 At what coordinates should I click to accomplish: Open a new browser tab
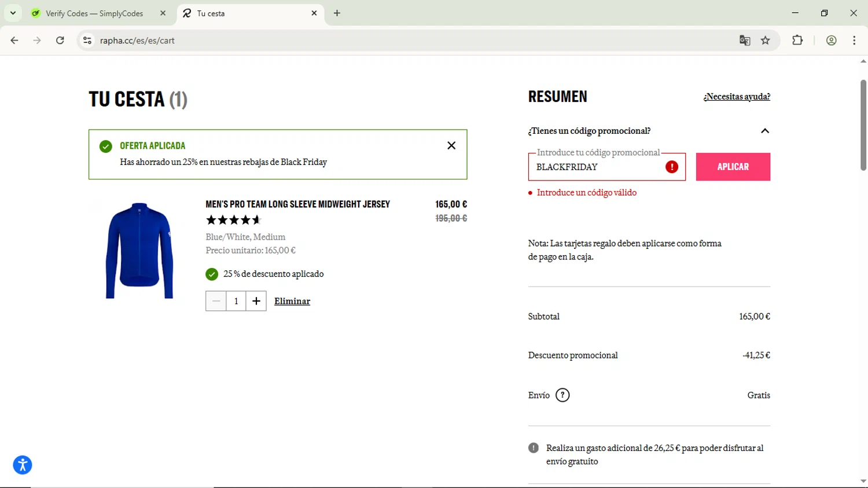click(x=337, y=13)
